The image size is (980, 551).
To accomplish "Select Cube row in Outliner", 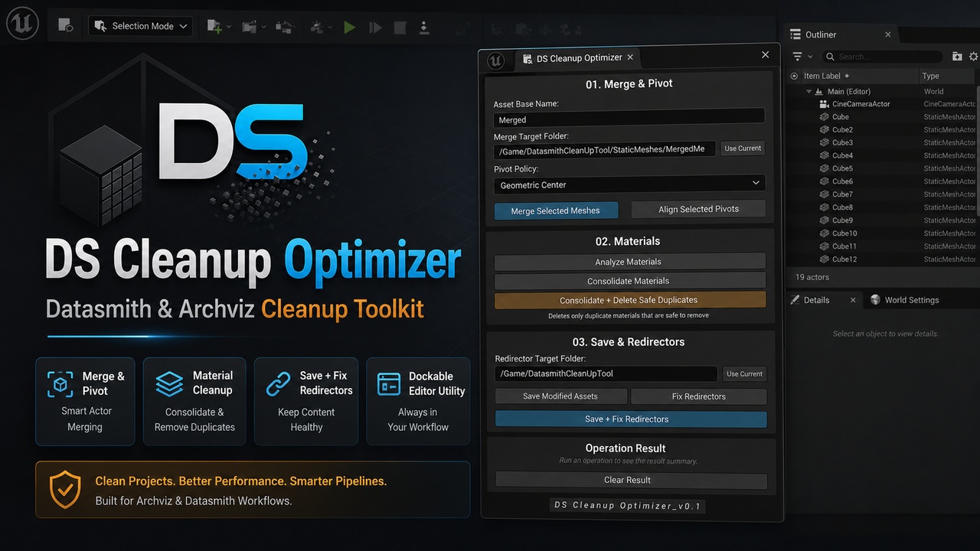I will pos(881,117).
